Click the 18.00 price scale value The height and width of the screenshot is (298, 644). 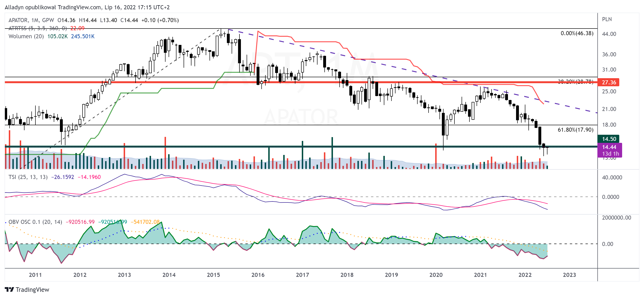click(609, 125)
